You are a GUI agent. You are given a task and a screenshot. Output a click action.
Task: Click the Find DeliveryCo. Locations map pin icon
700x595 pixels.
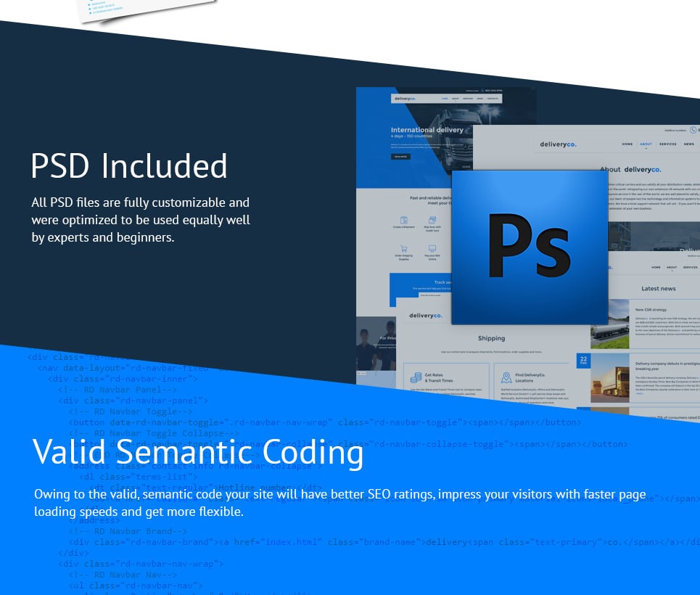pos(506,377)
